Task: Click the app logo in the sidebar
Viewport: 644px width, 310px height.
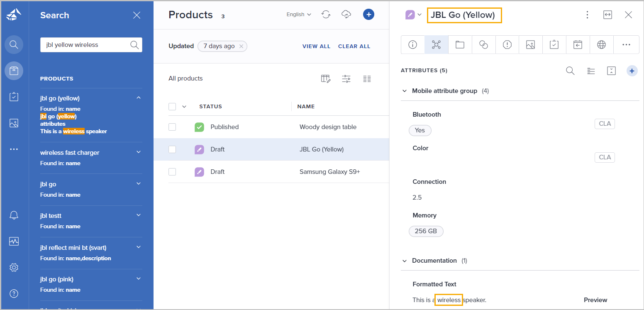Action: click(x=14, y=15)
